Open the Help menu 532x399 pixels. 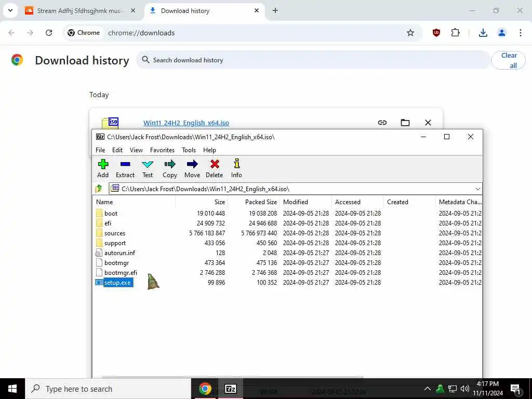(209, 150)
